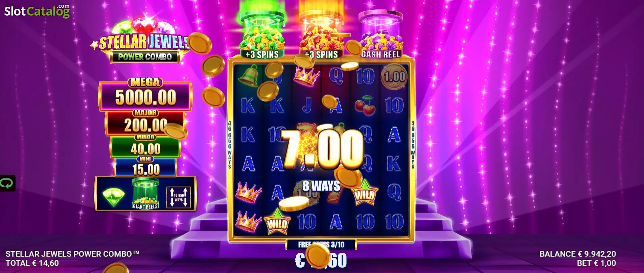This screenshot has width=644, height=273.
Task: Click the green bell symbol
Action: [248, 76]
